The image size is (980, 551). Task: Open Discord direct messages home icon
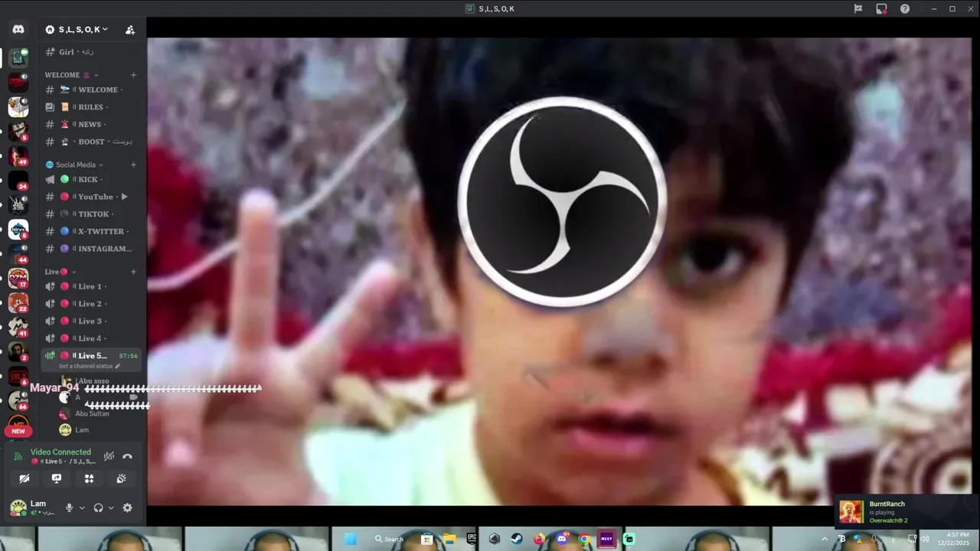pos(18,29)
